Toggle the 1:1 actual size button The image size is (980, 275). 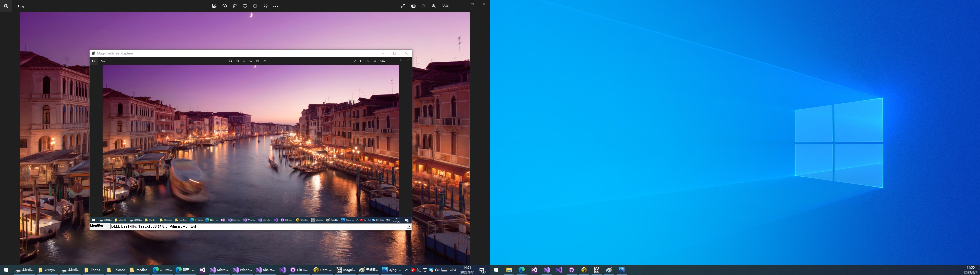click(x=413, y=6)
